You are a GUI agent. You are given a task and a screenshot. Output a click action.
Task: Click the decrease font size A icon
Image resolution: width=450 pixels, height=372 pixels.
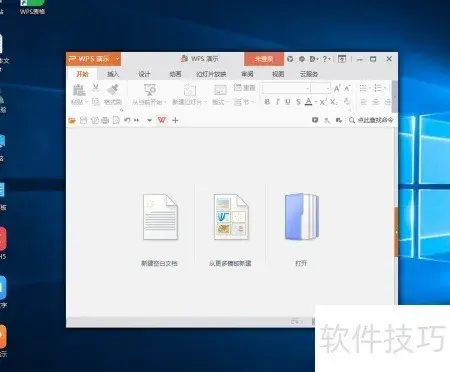(347, 88)
